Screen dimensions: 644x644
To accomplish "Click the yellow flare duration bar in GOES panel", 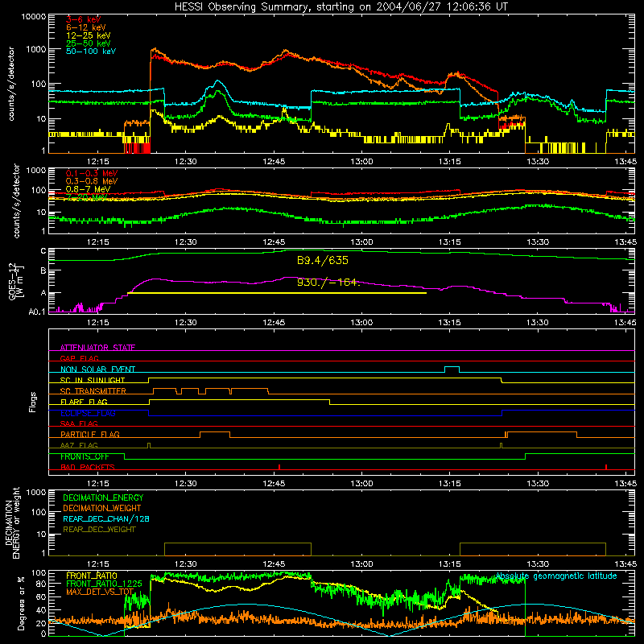I will point(277,293).
